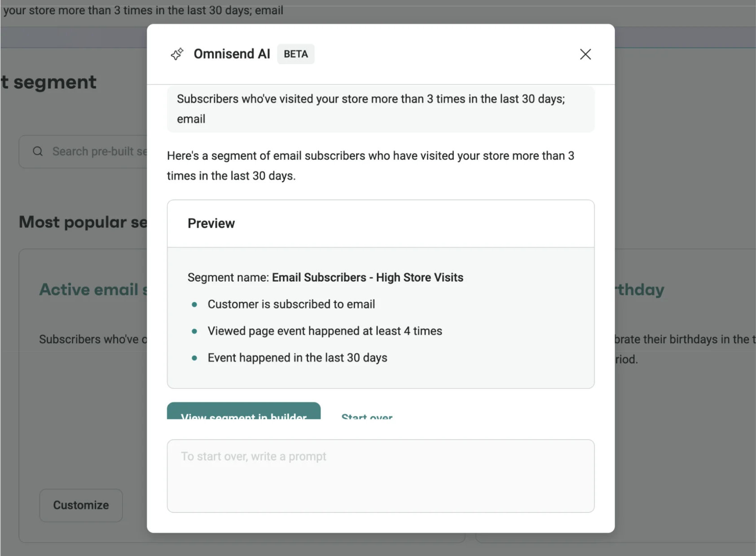Select the Preview heading
Viewport: 756px width, 556px height.
pyautogui.click(x=211, y=223)
